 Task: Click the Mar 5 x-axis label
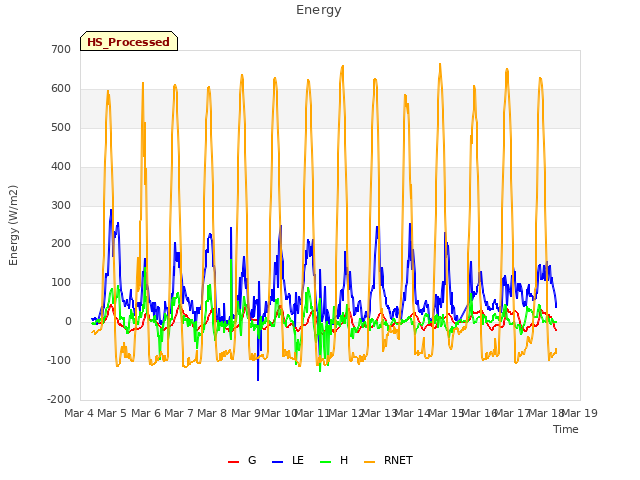point(112,413)
